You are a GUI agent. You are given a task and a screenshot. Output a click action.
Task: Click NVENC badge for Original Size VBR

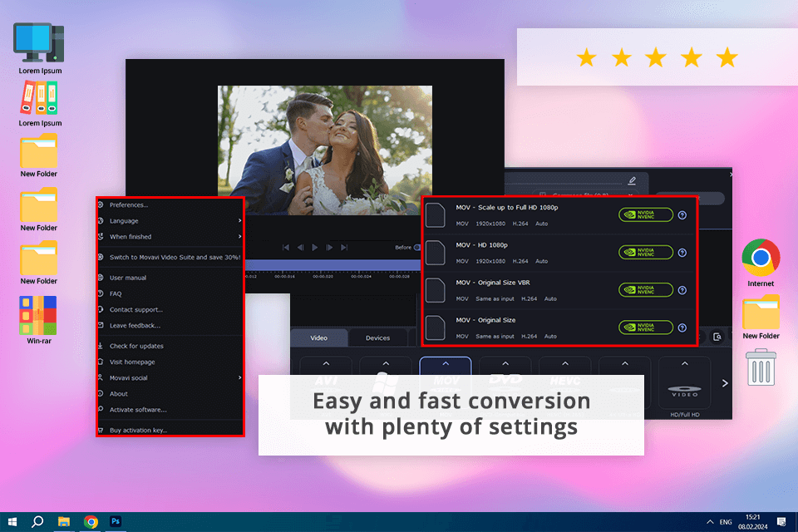tap(646, 289)
